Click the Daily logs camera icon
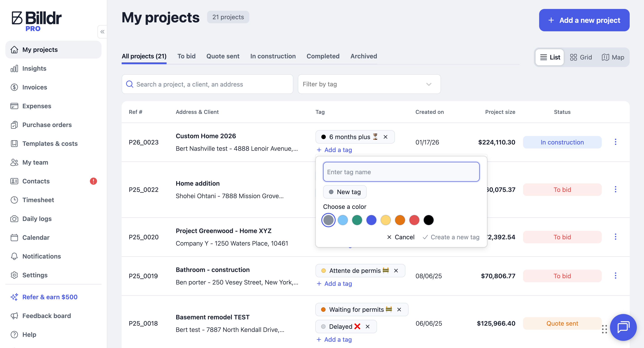The width and height of the screenshot is (644, 348). coord(14,219)
